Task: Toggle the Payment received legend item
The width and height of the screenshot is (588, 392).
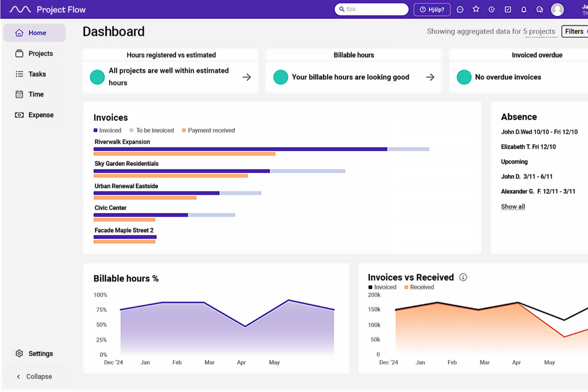Action: click(208, 130)
